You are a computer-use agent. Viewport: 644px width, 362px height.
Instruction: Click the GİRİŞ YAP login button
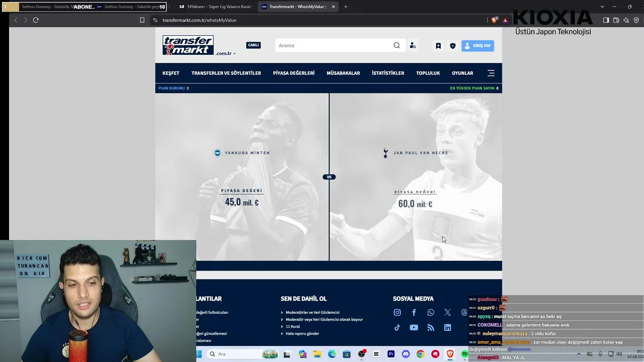click(x=477, y=46)
